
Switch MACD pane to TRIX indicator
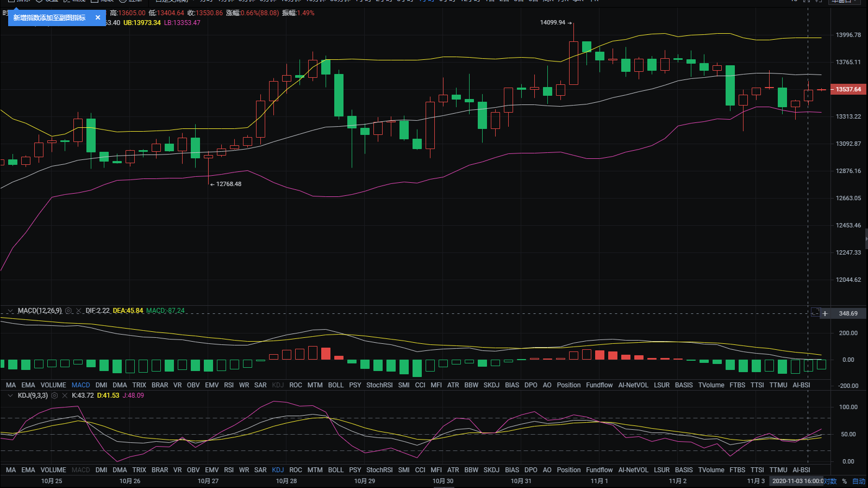point(139,385)
